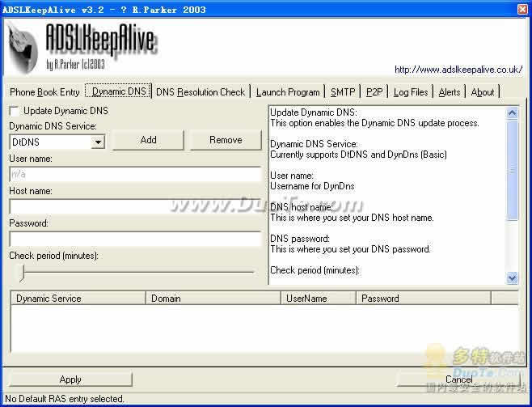Select the Dynamic DNS tab
Screen dimensions: 532x407
(x=119, y=91)
